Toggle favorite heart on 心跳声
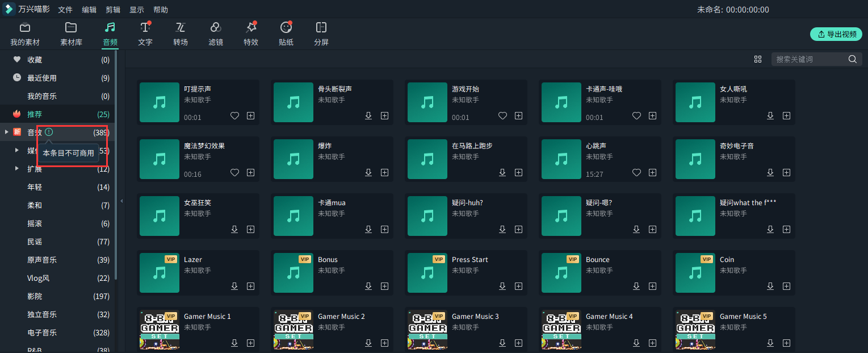The width and height of the screenshot is (868, 353). tap(636, 173)
